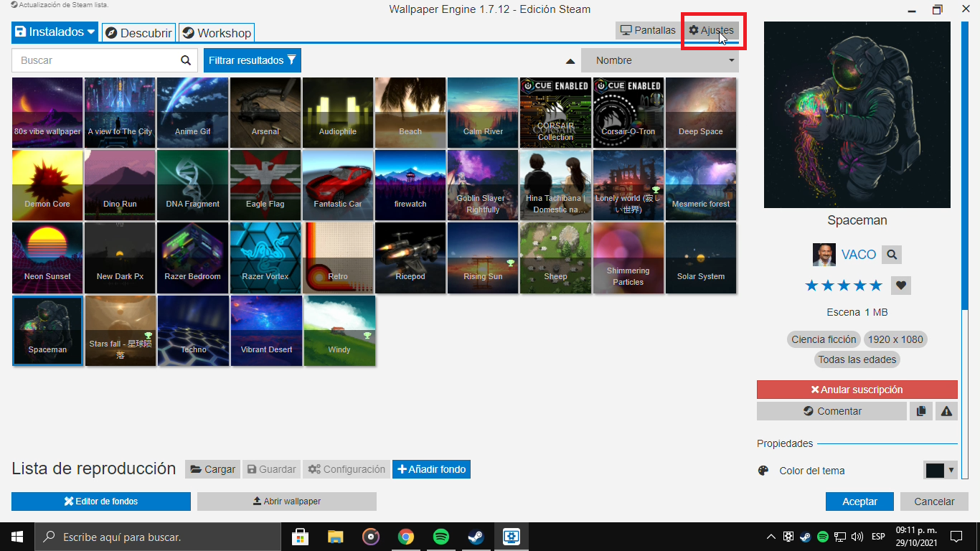Report Spaceman with the warning triangle icon
980x551 pixels.
click(946, 411)
